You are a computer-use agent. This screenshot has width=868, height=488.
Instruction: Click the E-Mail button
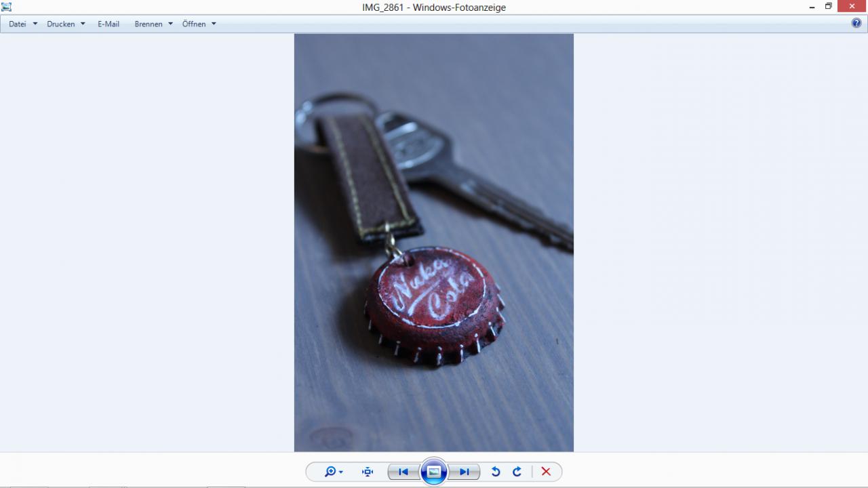point(108,24)
